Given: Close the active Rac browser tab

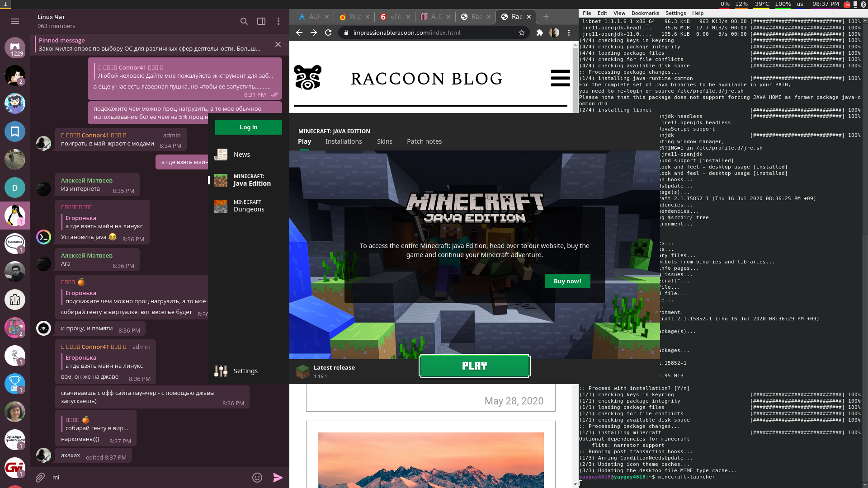Looking at the screenshot, I should pyautogui.click(x=529, y=17).
